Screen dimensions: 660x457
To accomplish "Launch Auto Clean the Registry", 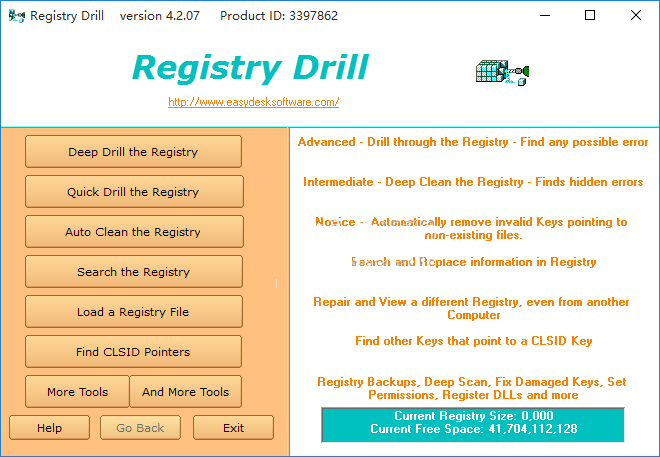I will point(134,231).
